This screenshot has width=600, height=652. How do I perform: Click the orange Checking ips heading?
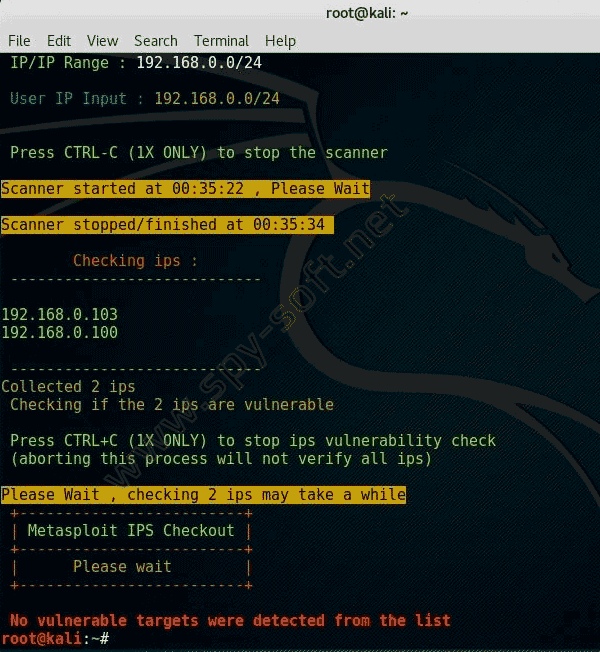pyautogui.click(x=135, y=261)
